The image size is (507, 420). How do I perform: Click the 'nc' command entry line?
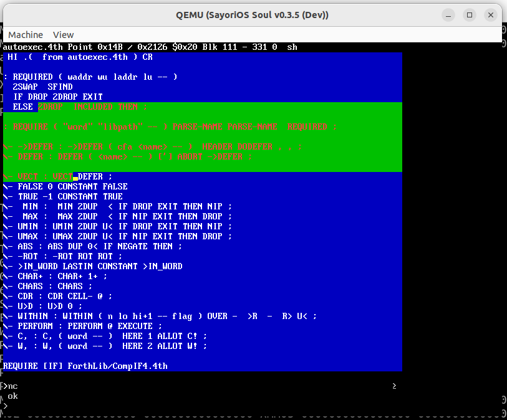[12, 386]
